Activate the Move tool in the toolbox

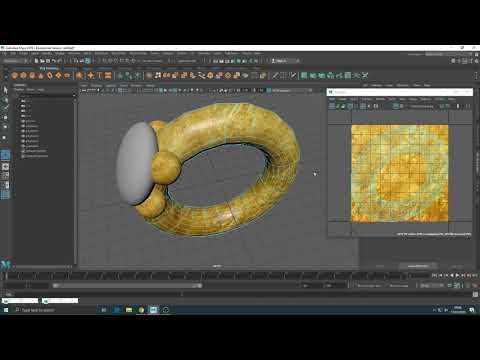pyautogui.click(x=5, y=117)
